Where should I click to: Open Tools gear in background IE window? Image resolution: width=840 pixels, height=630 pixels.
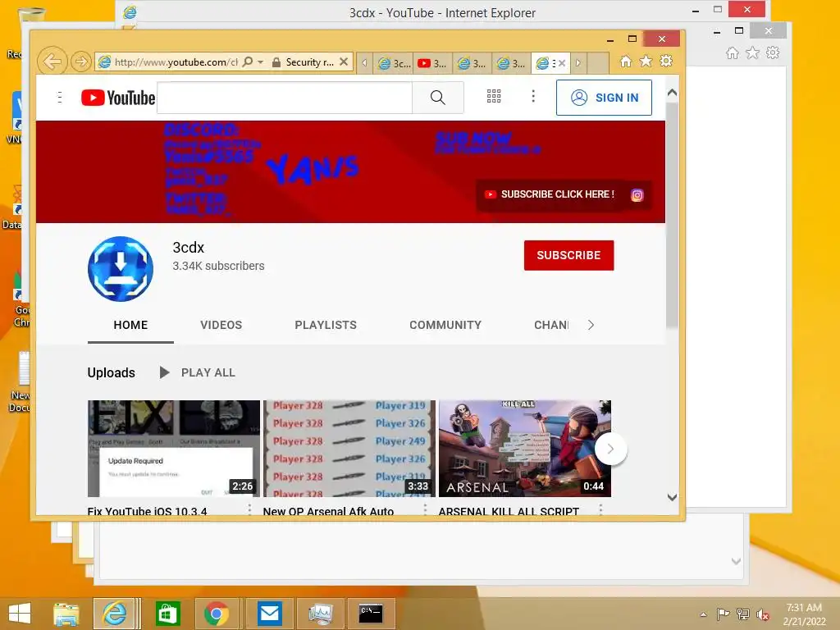click(x=773, y=52)
